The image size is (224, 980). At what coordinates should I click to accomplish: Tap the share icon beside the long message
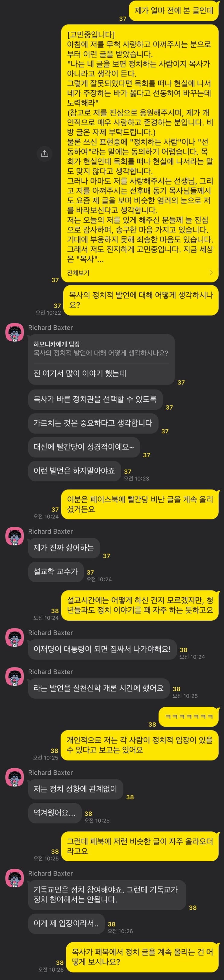coord(45,153)
